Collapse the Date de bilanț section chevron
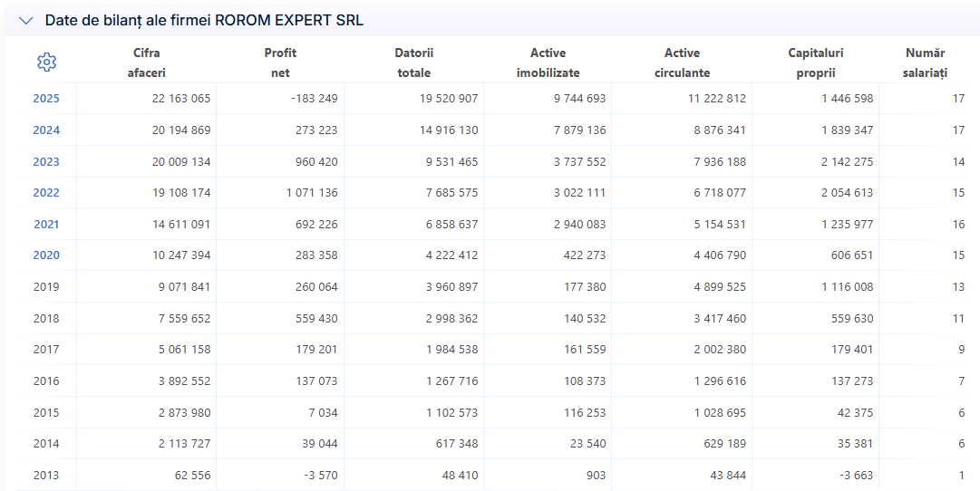This screenshot has width=980, height=491. coord(25,21)
